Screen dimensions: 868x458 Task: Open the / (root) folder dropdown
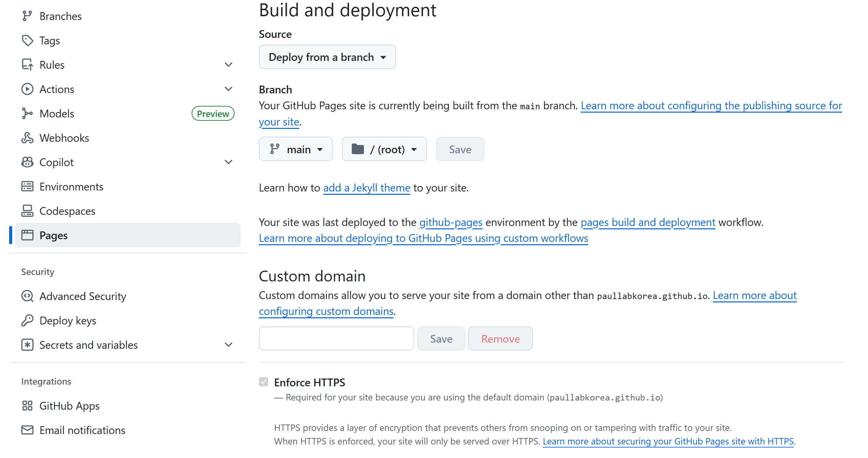click(384, 149)
